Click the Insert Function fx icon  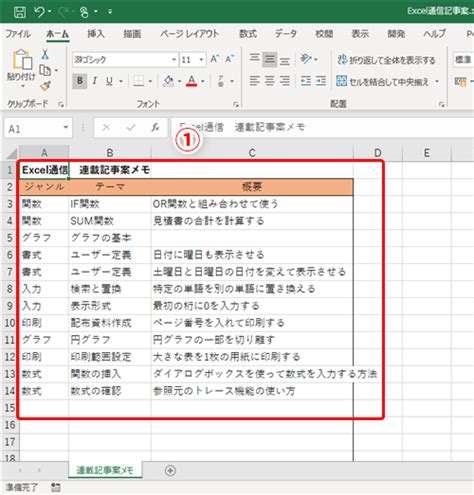click(155, 127)
